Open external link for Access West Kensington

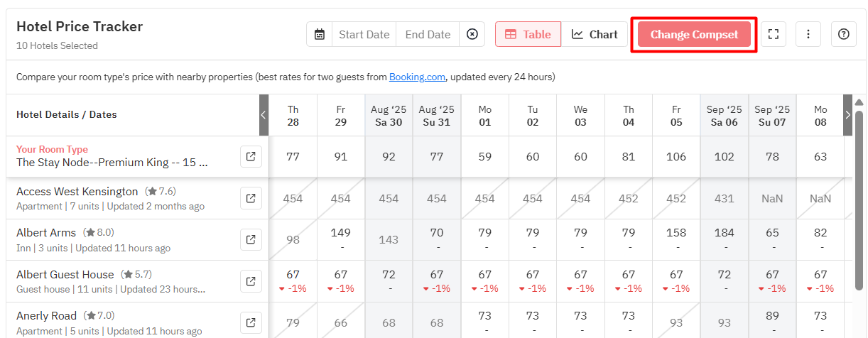tap(251, 198)
